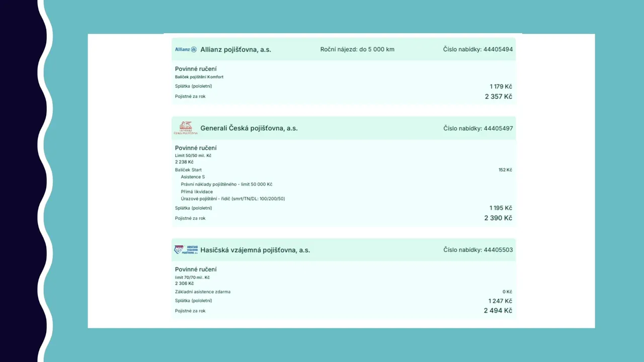This screenshot has height=362, width=644.
Task: Select the "Hasičská vzájemná pojišťovna, a.s." title
Action: [255, 250]
